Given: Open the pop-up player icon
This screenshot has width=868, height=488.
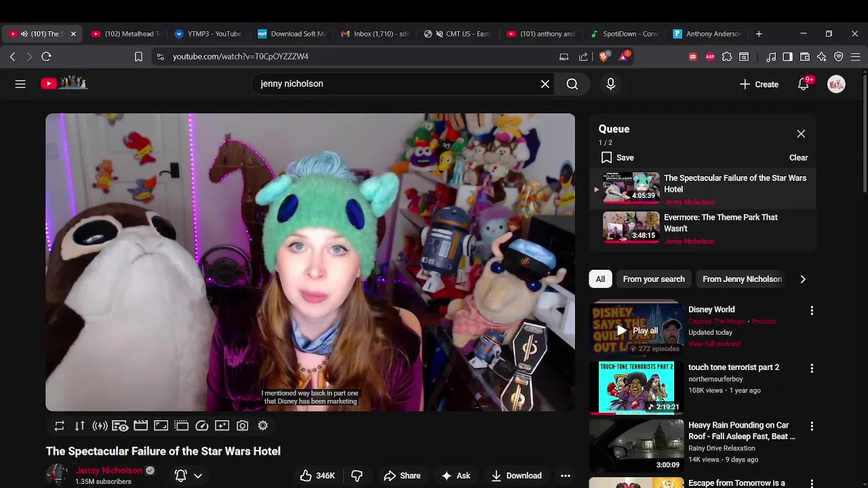Looking at the screenshot, I should point(181,426).
